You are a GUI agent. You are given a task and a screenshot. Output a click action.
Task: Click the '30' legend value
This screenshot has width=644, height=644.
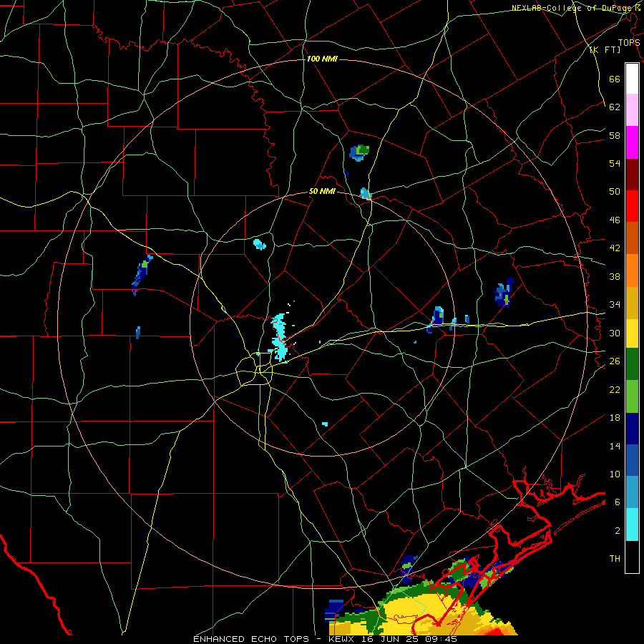615,333
